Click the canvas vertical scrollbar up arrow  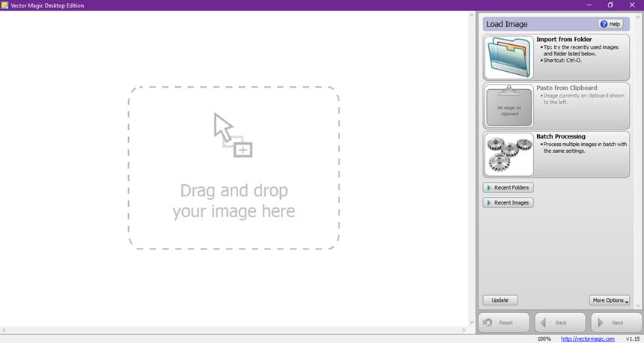472,15
